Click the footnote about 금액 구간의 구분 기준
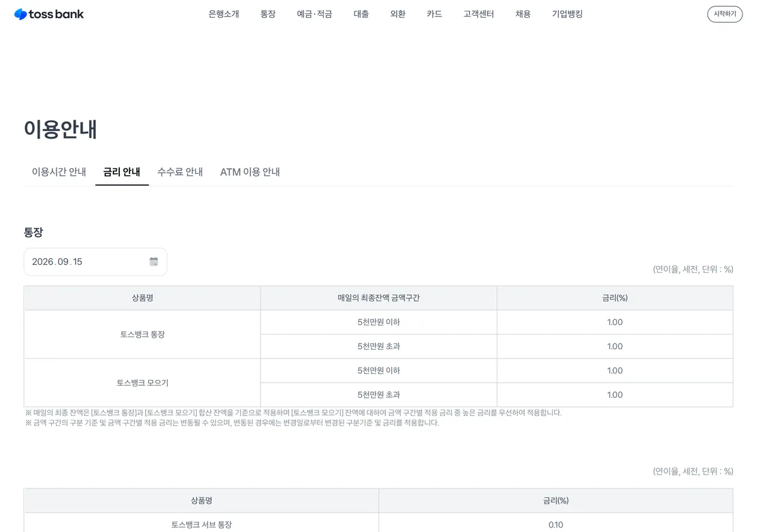This screenshot has height=532, width=757. 232,422
